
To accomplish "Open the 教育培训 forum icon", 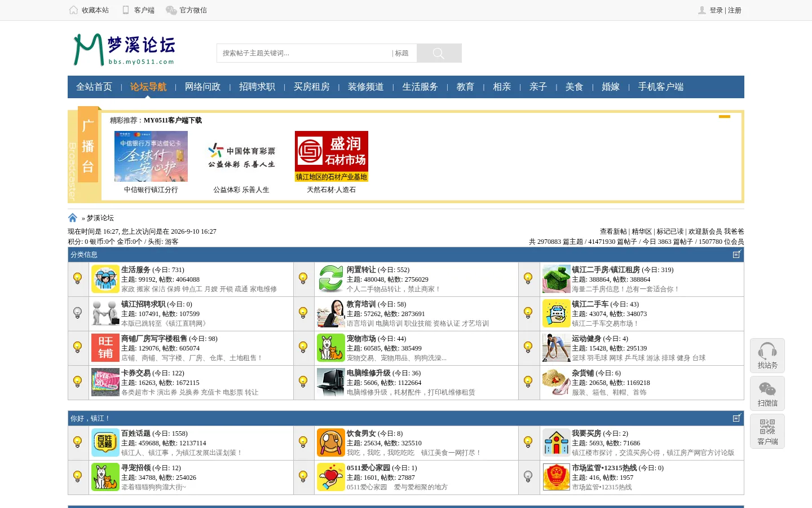I will 330,313.
